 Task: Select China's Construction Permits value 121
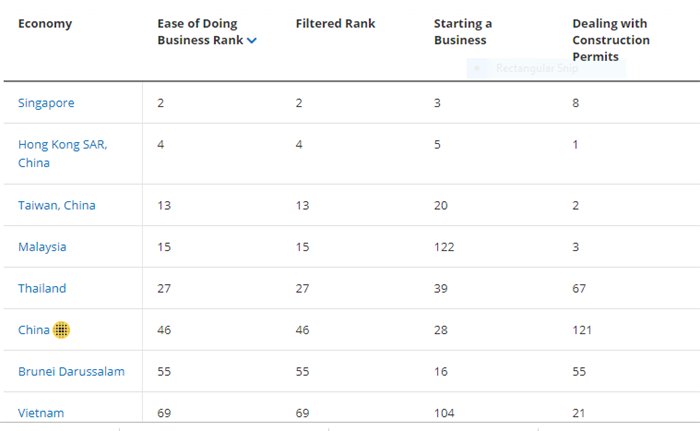click(x=582, y=330)
